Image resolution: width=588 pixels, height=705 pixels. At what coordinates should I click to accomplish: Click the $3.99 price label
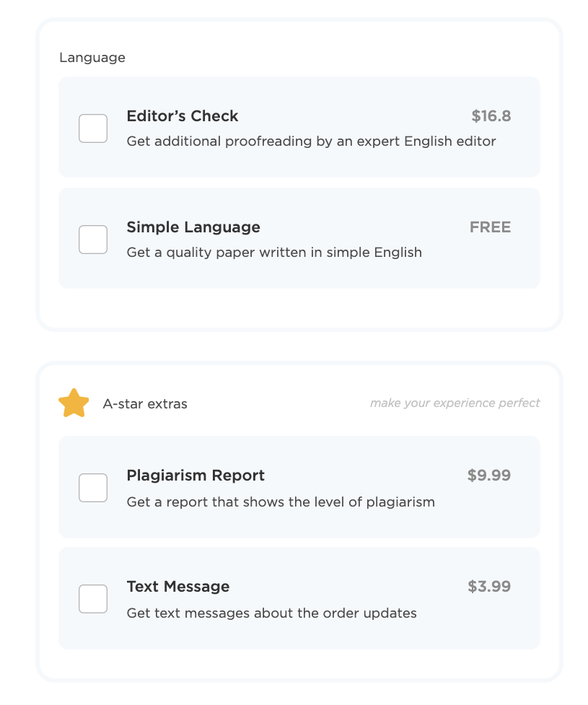[x=489, y=587]
